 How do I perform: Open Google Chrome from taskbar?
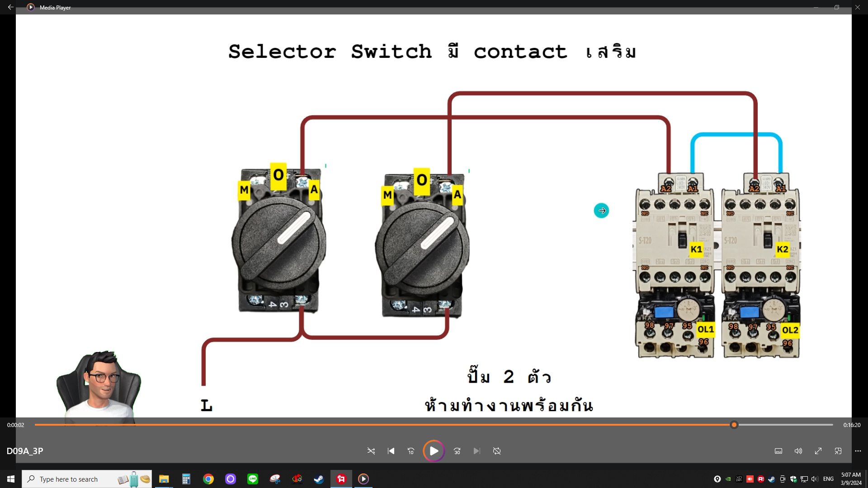pyautogui.click(x=208, y=479)
